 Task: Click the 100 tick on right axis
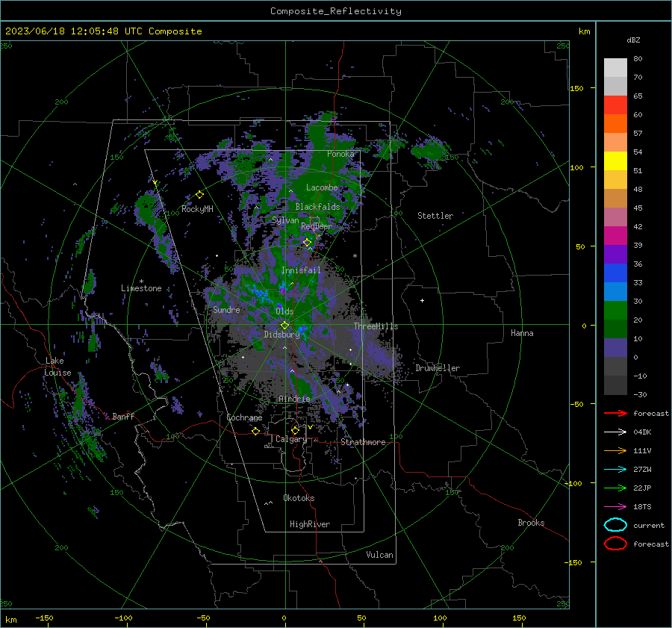coord(576,167)
